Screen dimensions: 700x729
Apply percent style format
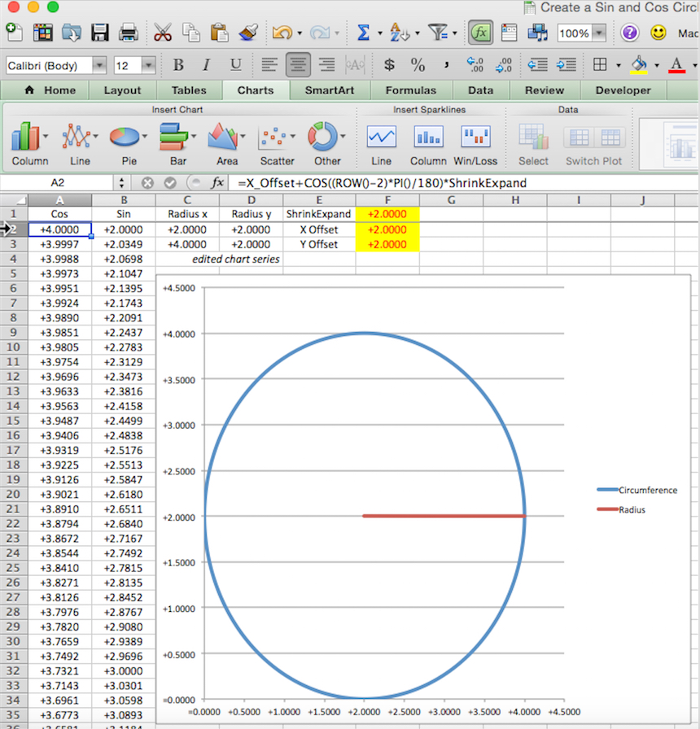[418, 65]
